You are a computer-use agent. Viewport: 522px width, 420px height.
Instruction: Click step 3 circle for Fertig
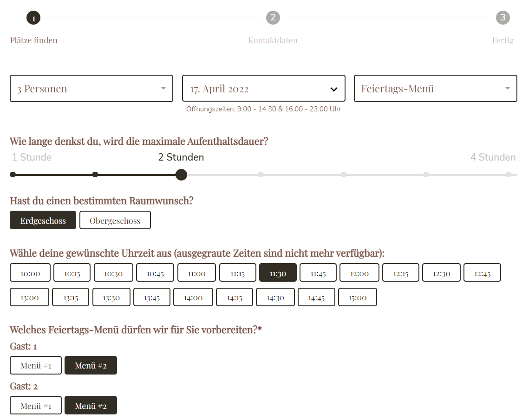click(502, 18)
